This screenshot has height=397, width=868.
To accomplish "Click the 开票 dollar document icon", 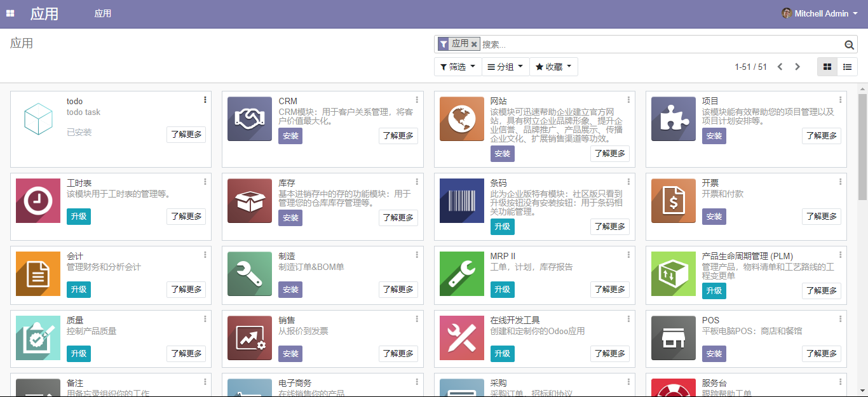I will coord(674,201).
